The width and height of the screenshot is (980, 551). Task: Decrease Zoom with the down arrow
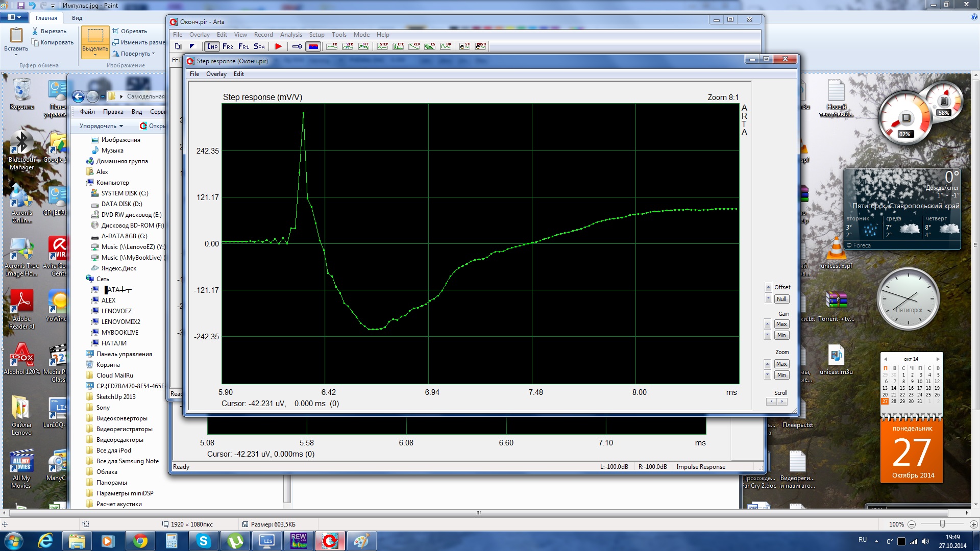click(x=767, y=375)
